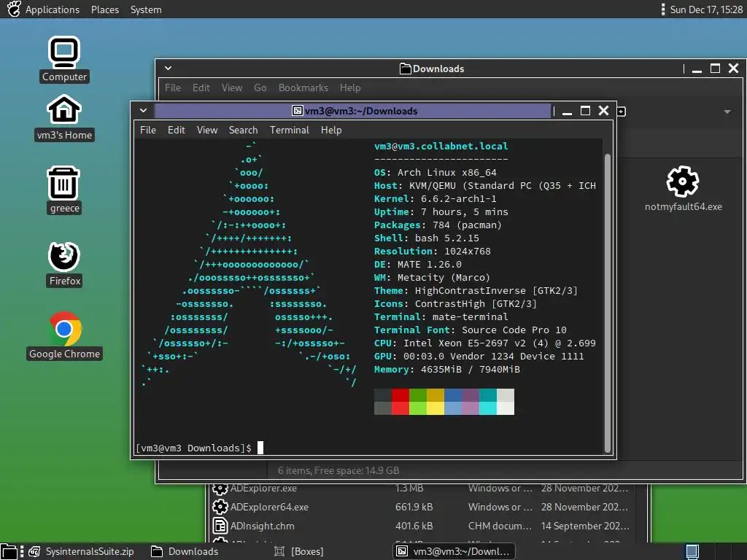Click the terminal vertical scrollbar
Image resolution: width=747 pixels, height=560 pixels.
coord(608,303)
